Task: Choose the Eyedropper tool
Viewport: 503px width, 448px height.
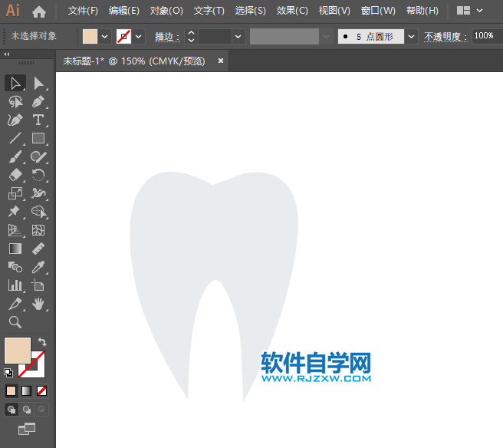Action: [x=38, y=267]
